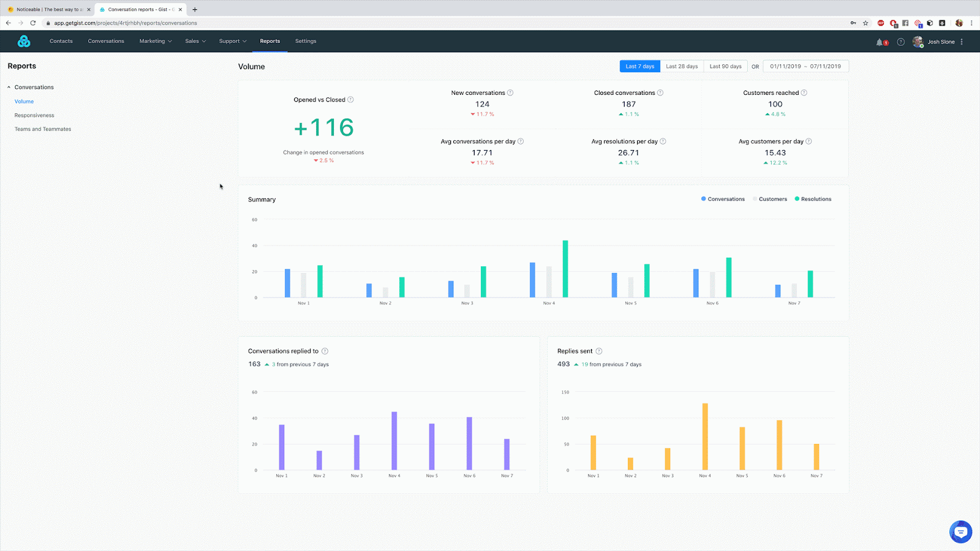
Task: Open the notifications bell
Action: point(880,42)
